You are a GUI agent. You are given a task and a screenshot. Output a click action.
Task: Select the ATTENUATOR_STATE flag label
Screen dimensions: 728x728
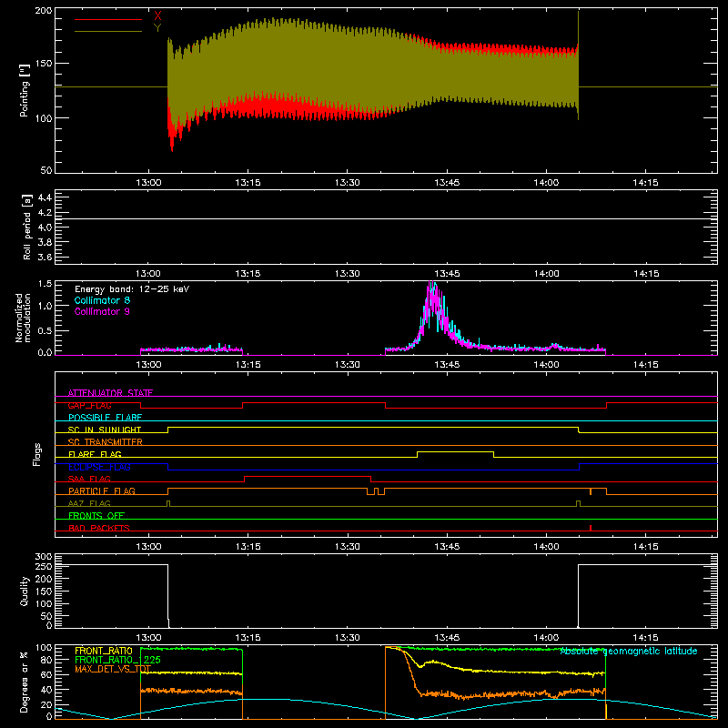(110, 393)
